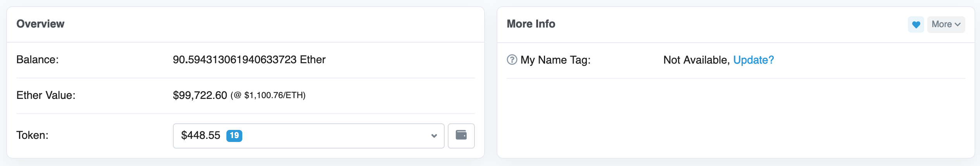Click the Overview panel heading
This screenshot has width=980, height=166.
40,24
